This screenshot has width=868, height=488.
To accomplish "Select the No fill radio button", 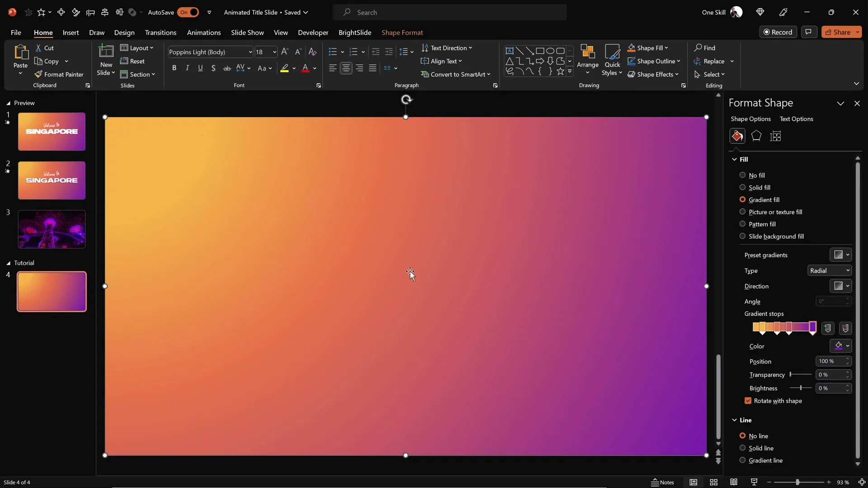I will tap(742, 175).
